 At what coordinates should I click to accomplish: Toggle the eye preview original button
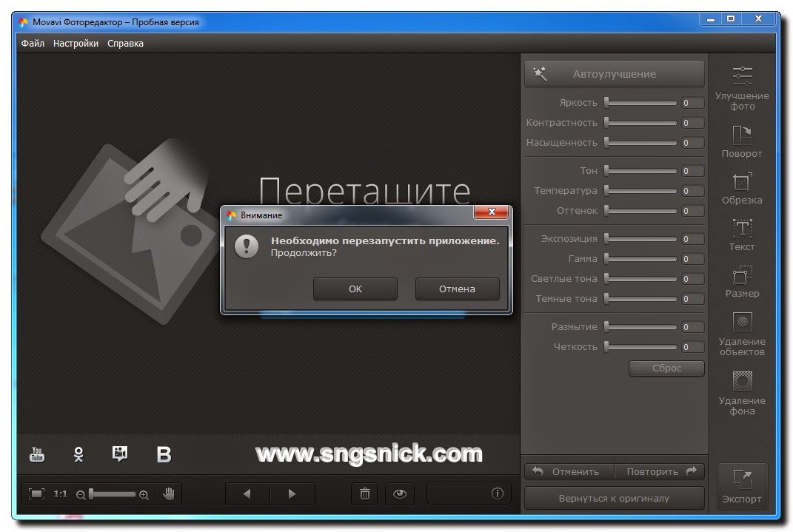tap(400, 494)
